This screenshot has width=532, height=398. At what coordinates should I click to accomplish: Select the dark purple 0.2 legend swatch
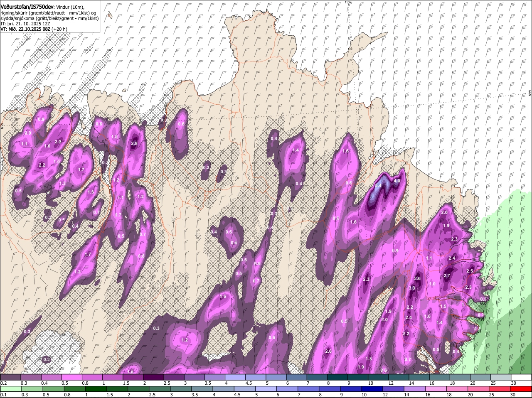(11, 377)
